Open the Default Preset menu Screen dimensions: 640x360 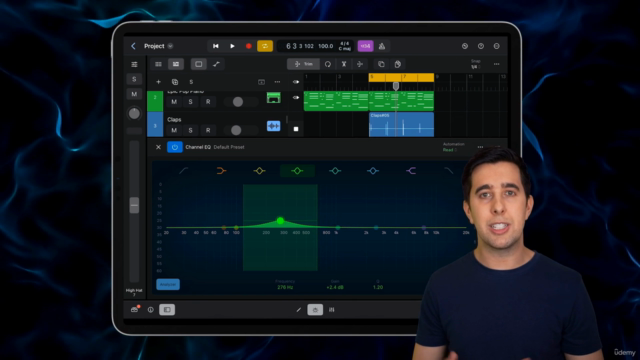[229, 147]
